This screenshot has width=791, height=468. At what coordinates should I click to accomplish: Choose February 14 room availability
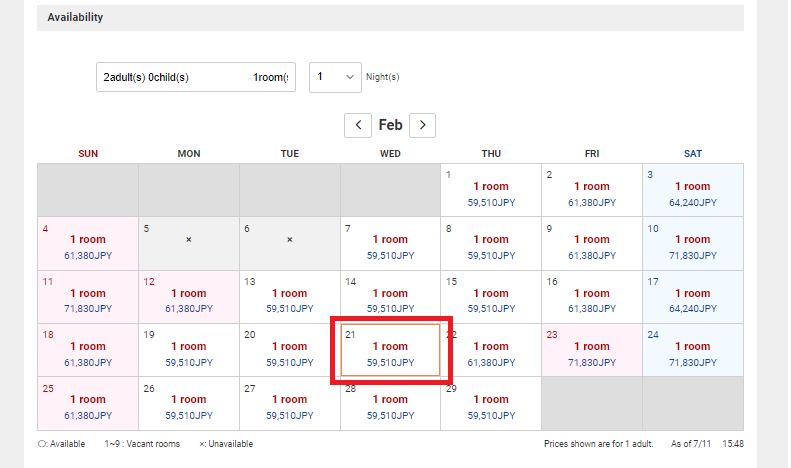click(x=390, y=297)
